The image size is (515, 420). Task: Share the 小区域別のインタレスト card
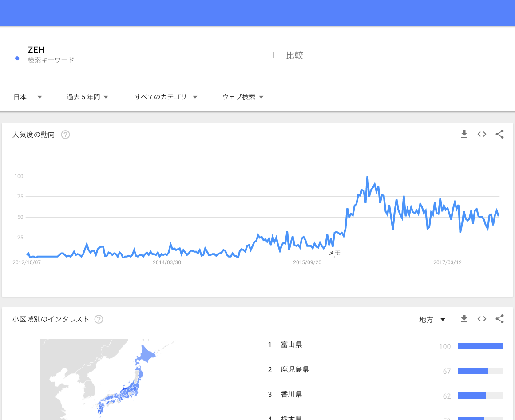[x=499, y=319]
